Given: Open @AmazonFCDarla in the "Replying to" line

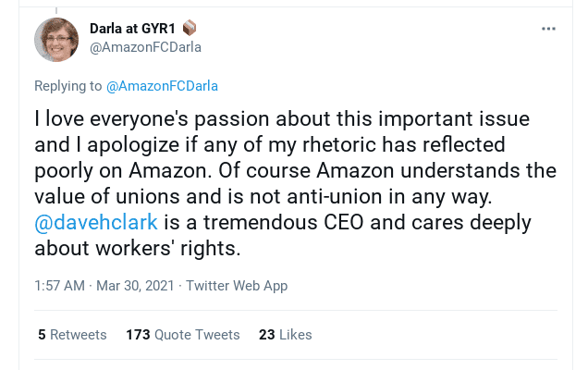Looking at the screenshot, I should tap(162, 86).
